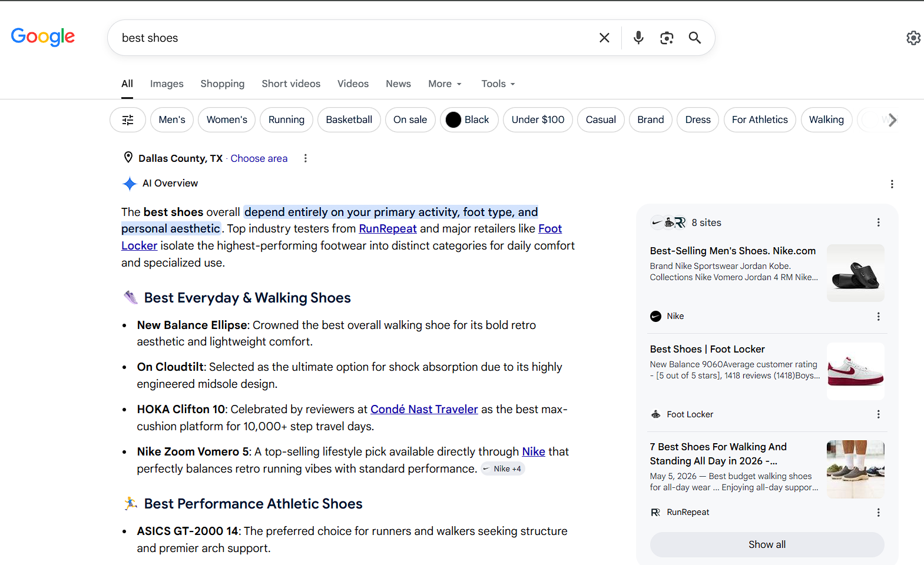Image resolution: width=924 pixels, height=565 pixels.
Task: Expand the More dropdown
Action: pos(445,84)
